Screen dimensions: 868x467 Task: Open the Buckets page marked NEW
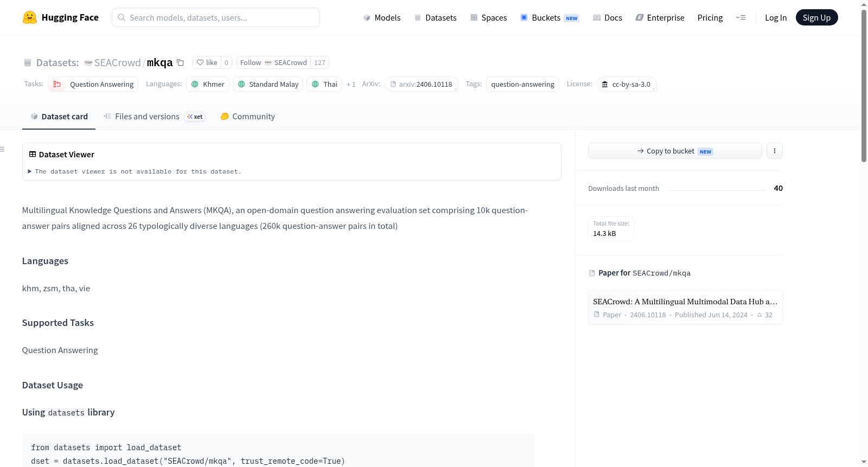(550, 17)
